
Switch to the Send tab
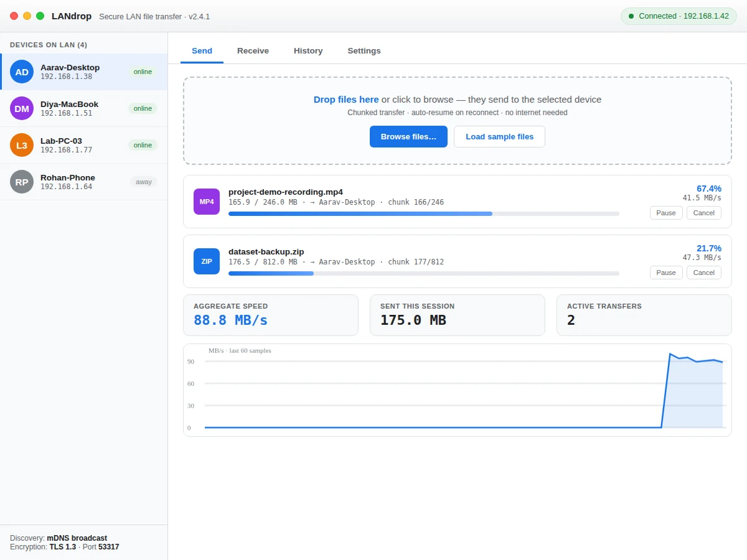tap(202, 51)
